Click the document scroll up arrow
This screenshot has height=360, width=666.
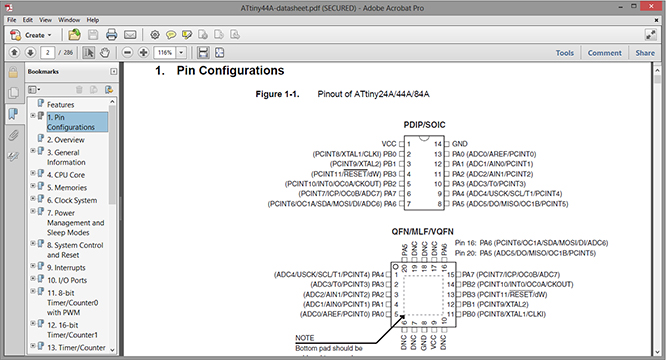click(657, 70)
